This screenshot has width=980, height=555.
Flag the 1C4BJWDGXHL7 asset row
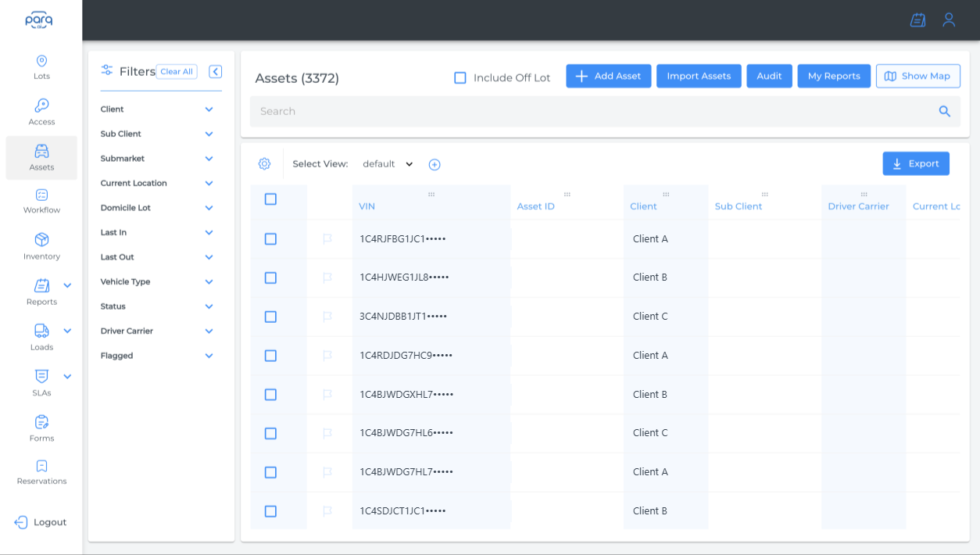pos(327,395)
